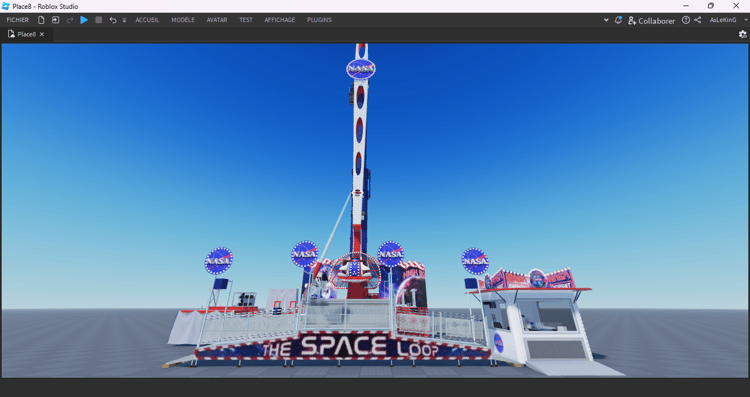This screenshot has width=750, height=397.
Task: Select the NASA logo atop the tower
Action: click(x=361, y=69)
